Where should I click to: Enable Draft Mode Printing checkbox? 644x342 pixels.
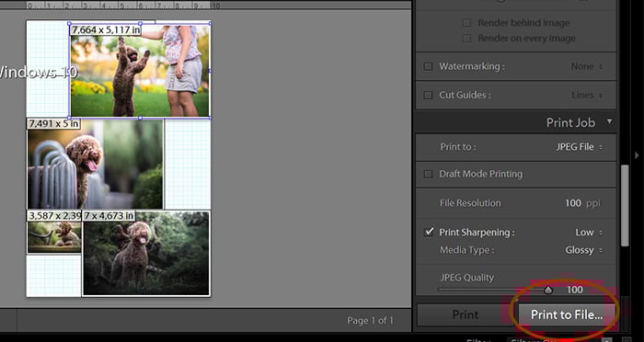pos(428,174)
